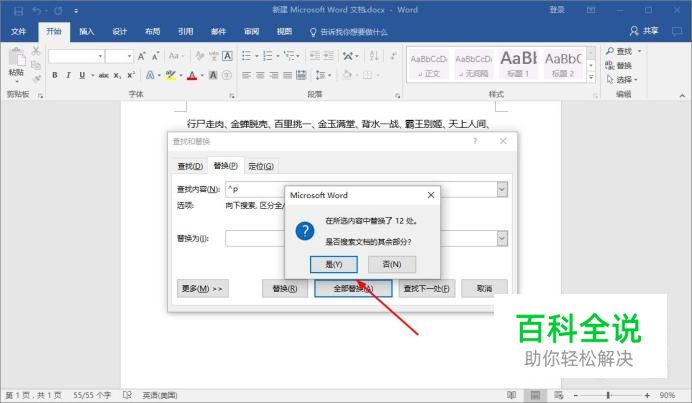The image size is (692, 403).
Task: Open the Design (设计) ribbon tab
Action: click(x=120, y=31)
